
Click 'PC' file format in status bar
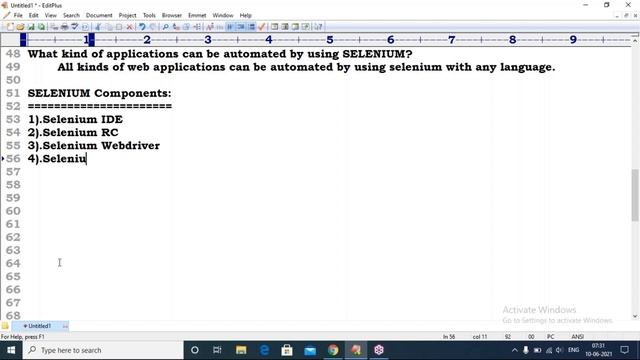coord(551,337)
